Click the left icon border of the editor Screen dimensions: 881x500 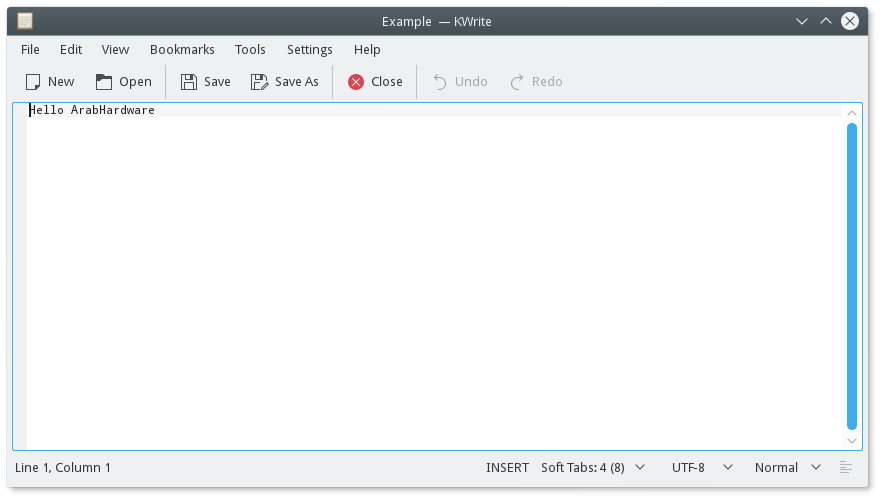coord(20,276)
